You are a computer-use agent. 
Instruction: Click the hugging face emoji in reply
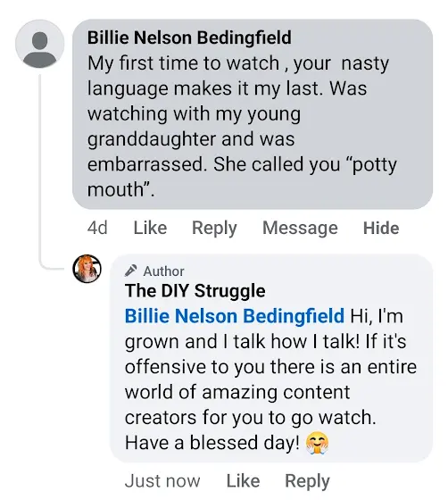point(317,443)
